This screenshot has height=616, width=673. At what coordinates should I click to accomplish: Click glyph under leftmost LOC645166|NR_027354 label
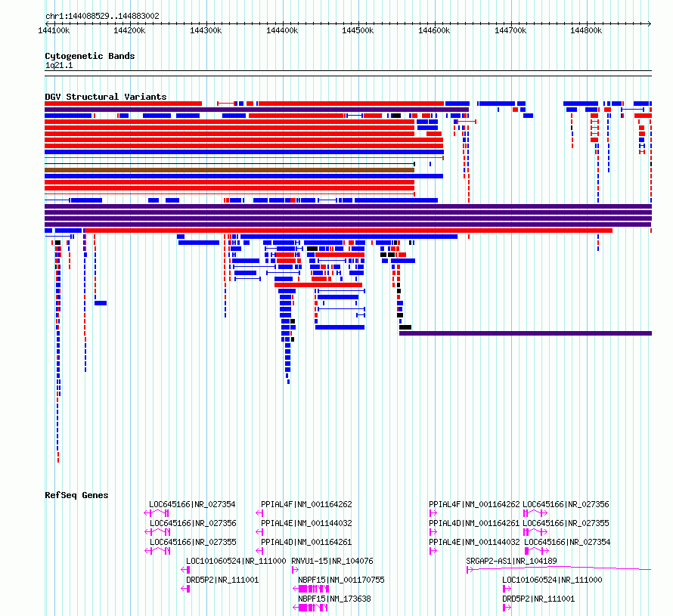[157, 513]
